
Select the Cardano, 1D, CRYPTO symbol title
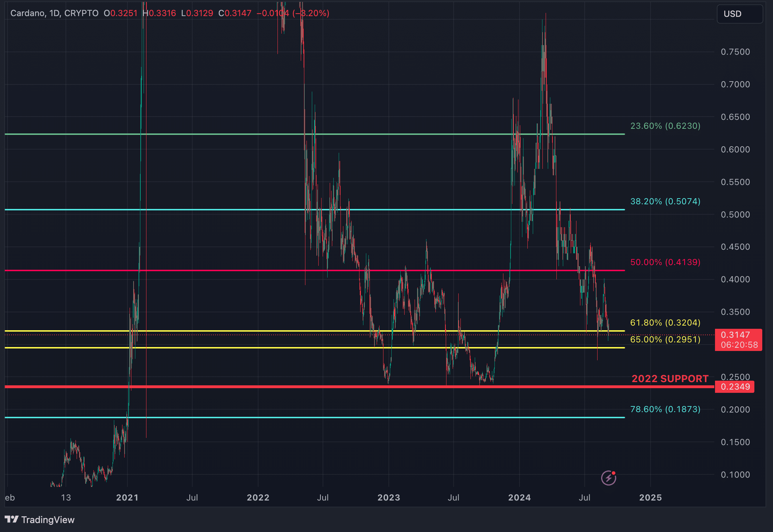(54, 13)
